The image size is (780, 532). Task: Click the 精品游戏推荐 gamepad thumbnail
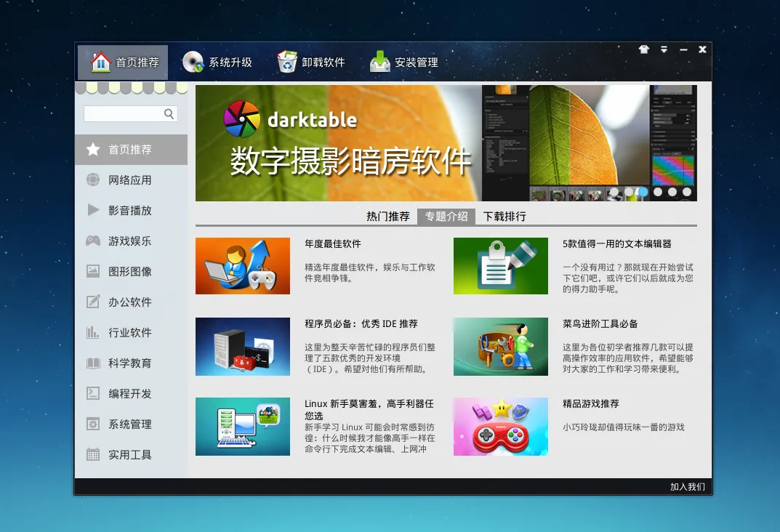[x=500, y=427]
